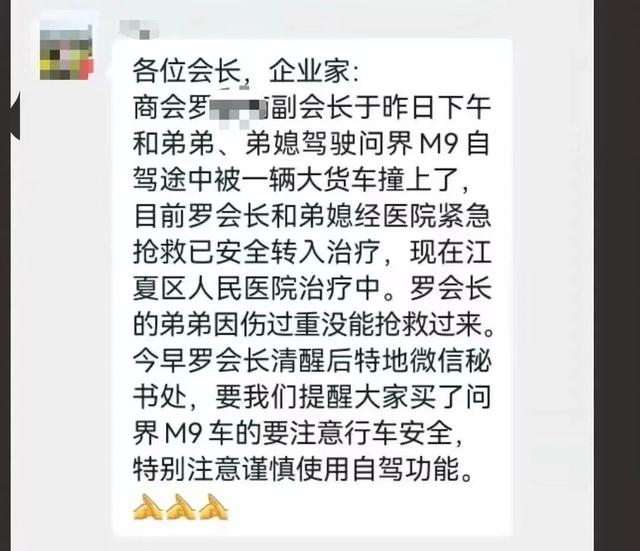Click the text 抢救已安全转入治疗

(256, 253)
